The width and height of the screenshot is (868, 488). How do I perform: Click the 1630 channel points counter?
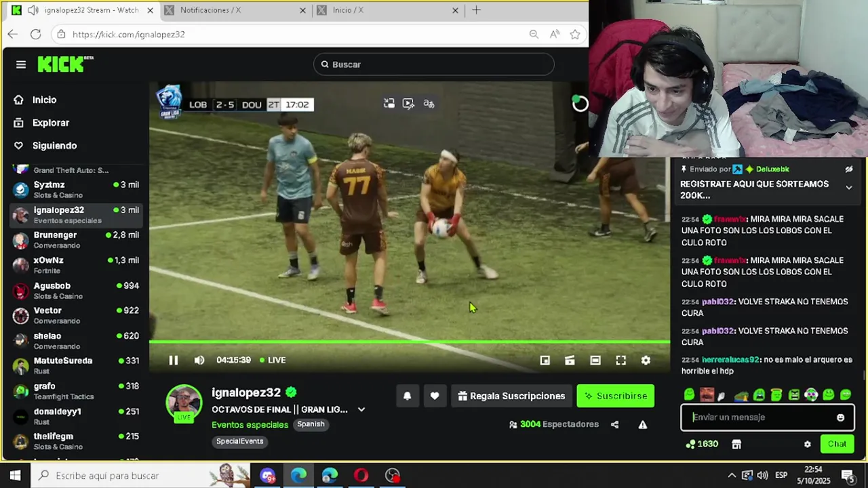[x=702, y=444]
